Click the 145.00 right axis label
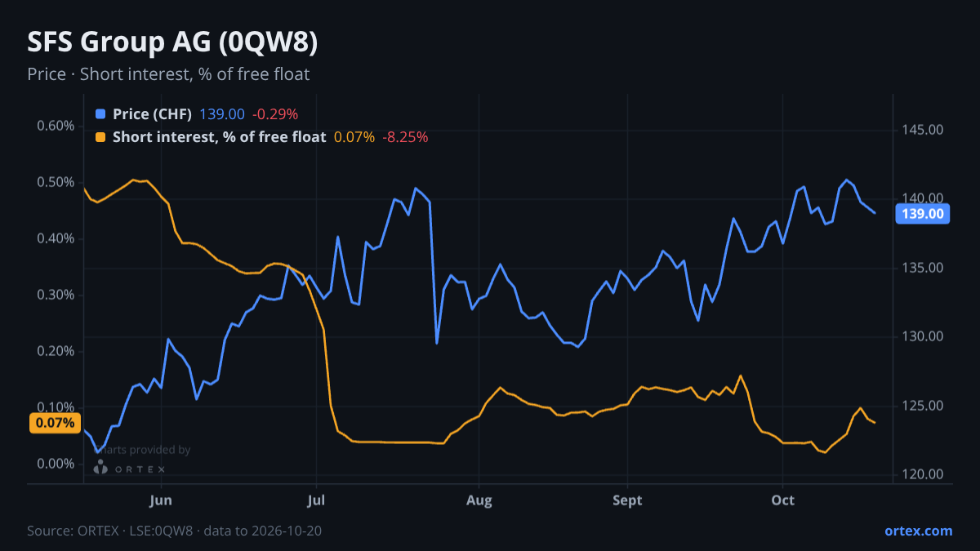This screenshot has height=551, width=980. pyautogui.click(x=923, y=130)
